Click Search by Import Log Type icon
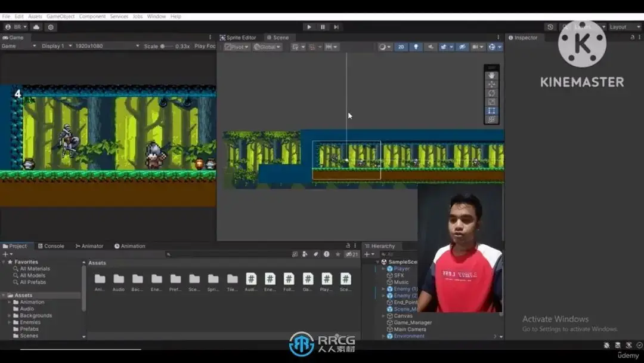This screenshot has width=644, height=363. tap(326, 254)
